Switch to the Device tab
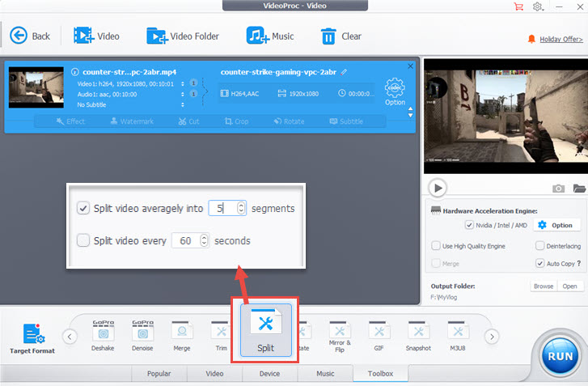 click(269, 374)
